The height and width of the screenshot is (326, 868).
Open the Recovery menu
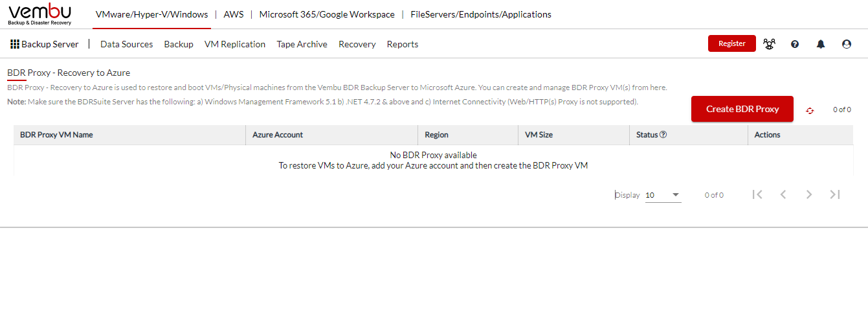point(357,44)
